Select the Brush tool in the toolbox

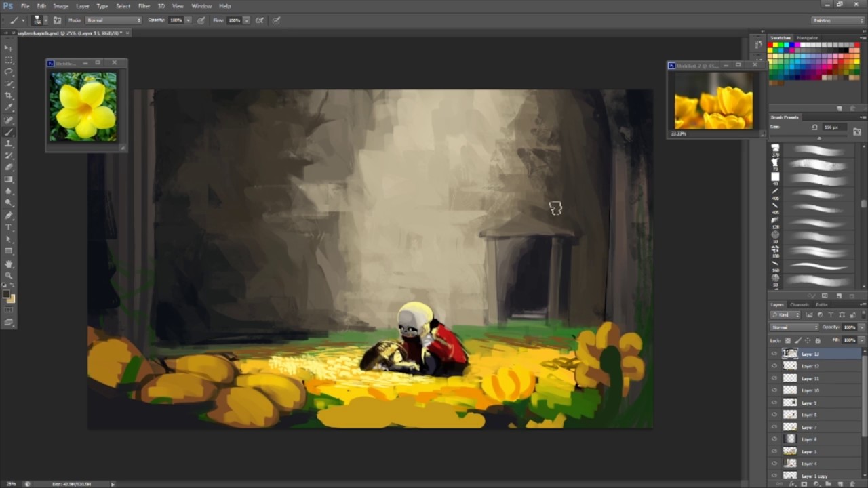point(9,131)
